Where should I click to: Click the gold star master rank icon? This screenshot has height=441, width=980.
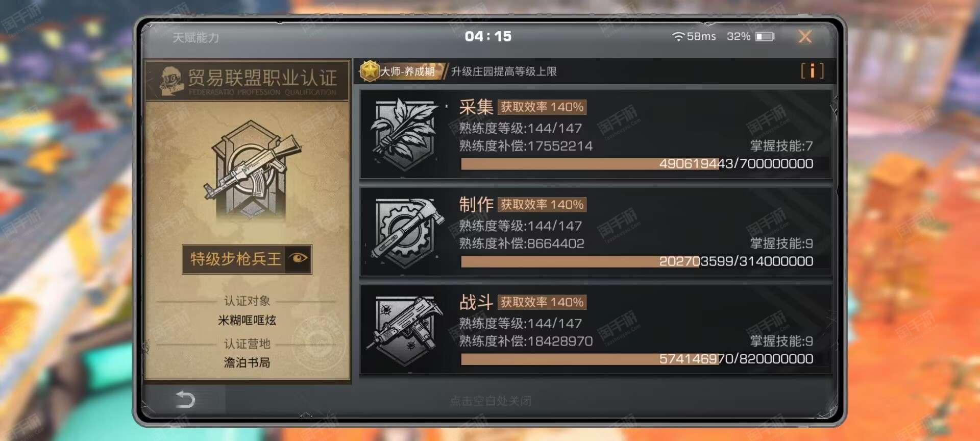pos(369,71)
